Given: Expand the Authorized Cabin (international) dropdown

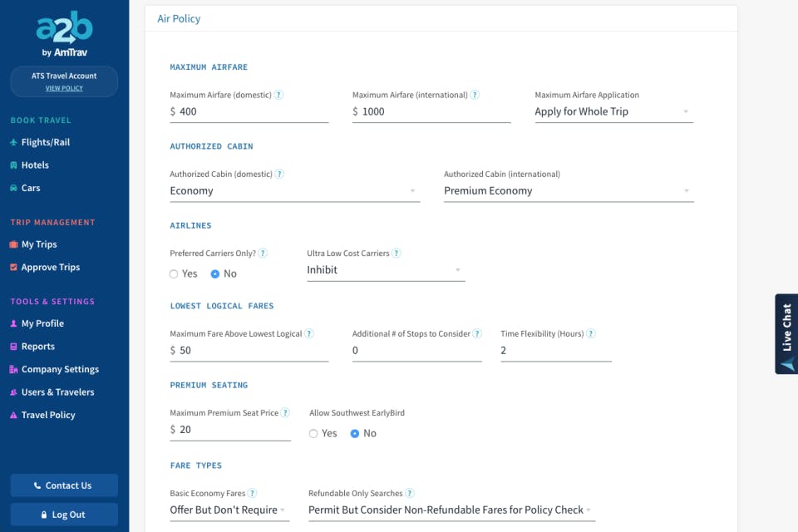Looking at the screenshot, I should coord(569,191).
